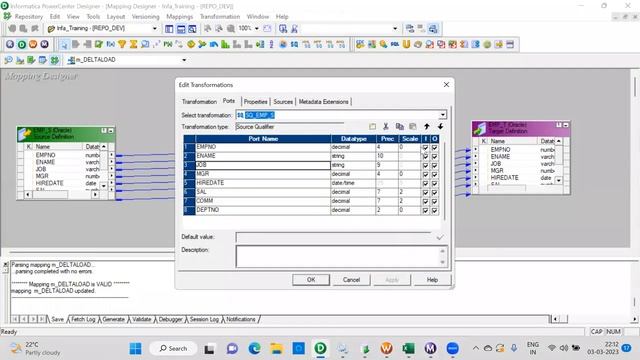Image resolution: width=640 pixels, height=360 pixels.
Task: Select the f(x) Expression transformation icon
Action: tap(111, 44)
